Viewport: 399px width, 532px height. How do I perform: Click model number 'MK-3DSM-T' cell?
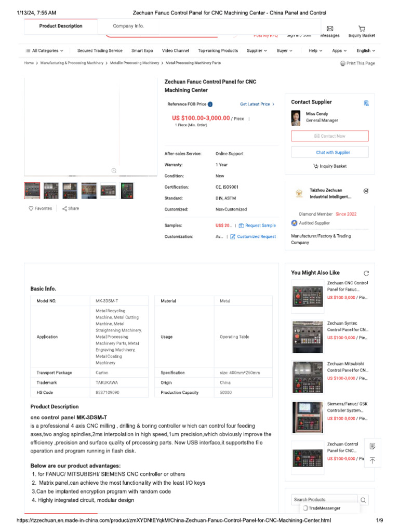point(119,301)
